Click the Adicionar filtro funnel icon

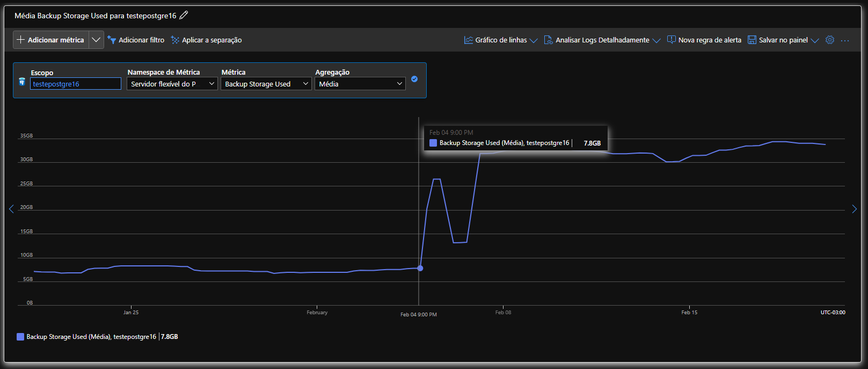(112, 40)
